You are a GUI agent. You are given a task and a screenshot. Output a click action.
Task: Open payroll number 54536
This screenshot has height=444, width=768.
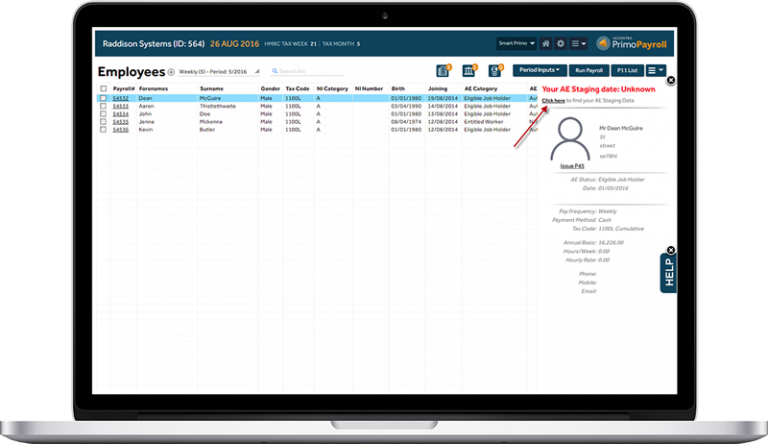click(120, 129)
